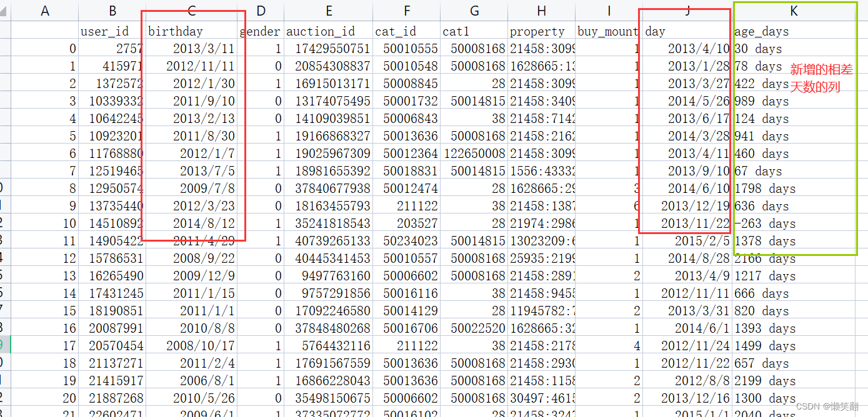Select birthday cell 2013/3/11

(x=192, y=49)
